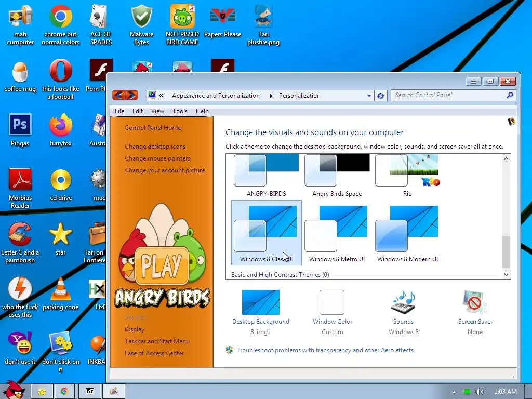Open the parking cone VLC icon
Screen dimensions: 532x399
[60, 294]
